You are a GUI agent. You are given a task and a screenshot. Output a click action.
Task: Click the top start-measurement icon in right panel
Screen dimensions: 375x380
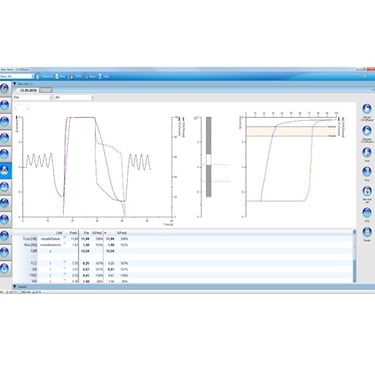tap(367, 109)
